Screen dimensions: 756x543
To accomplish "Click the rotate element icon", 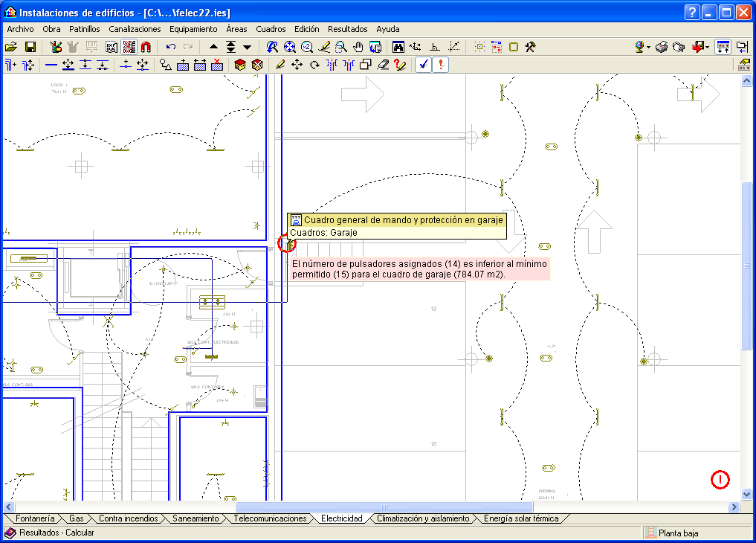I will (314, 65).
